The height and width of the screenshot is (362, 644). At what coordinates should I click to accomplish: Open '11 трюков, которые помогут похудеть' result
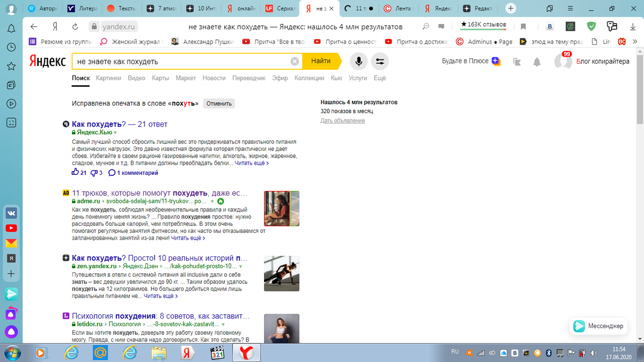point(159,193)
